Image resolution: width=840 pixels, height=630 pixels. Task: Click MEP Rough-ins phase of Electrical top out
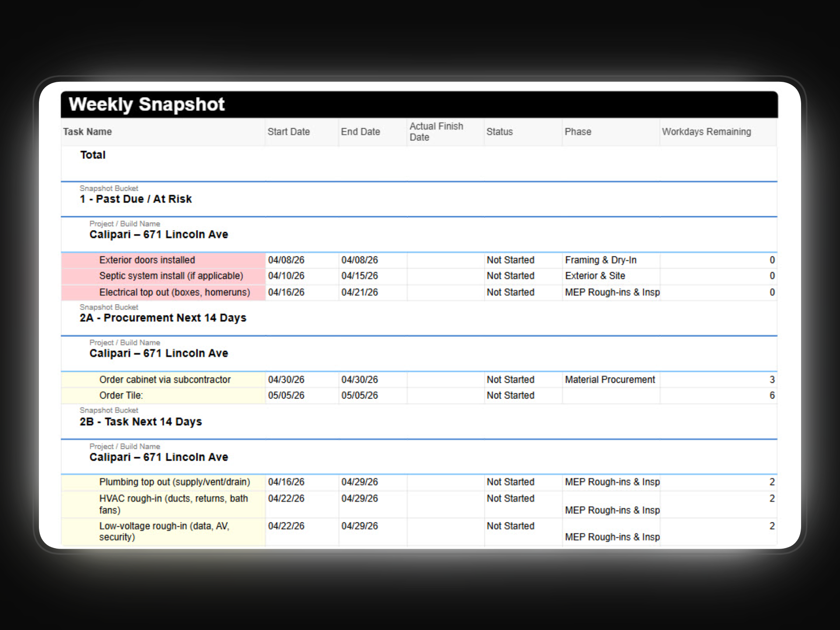pos(612,292)
